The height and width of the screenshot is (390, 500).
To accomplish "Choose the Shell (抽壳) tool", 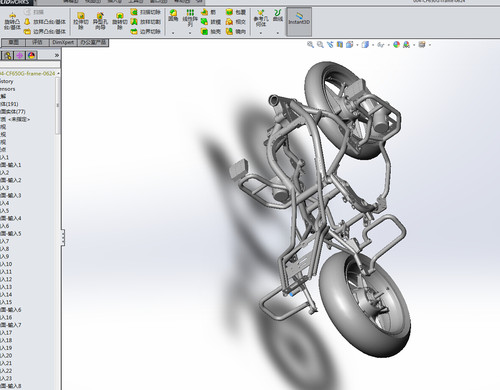I will [211, 32].
